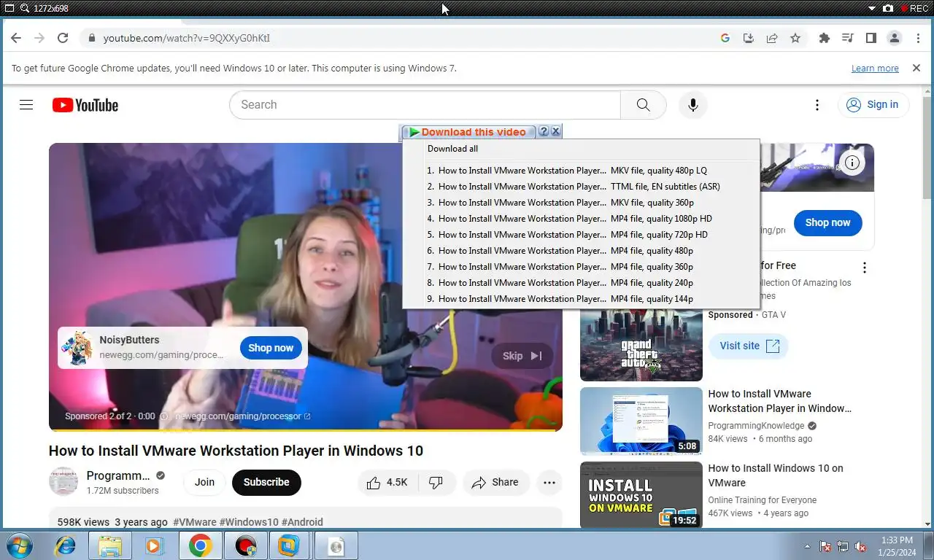Select MP4 file quality 1080p HD
The width and height of the screenshot is (934, 560).
(581, 219)
